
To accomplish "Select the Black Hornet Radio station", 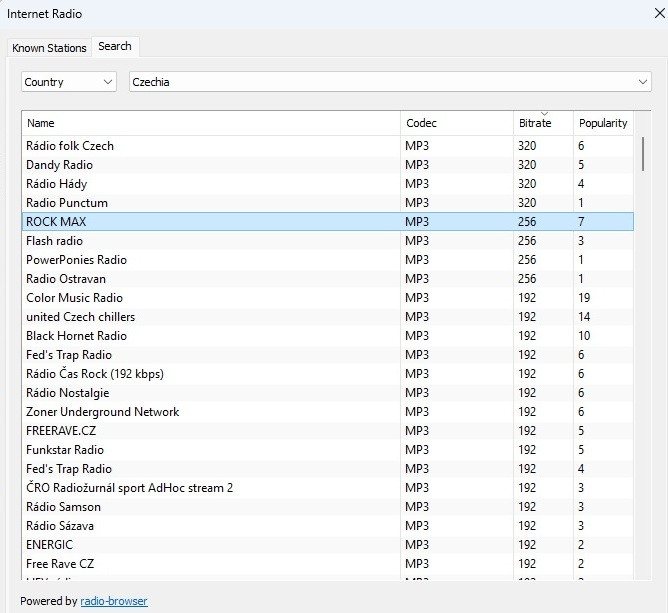I will point(328,336).
